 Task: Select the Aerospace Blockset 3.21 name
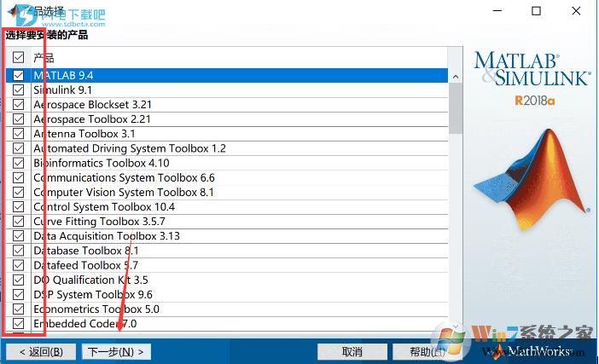92,105
